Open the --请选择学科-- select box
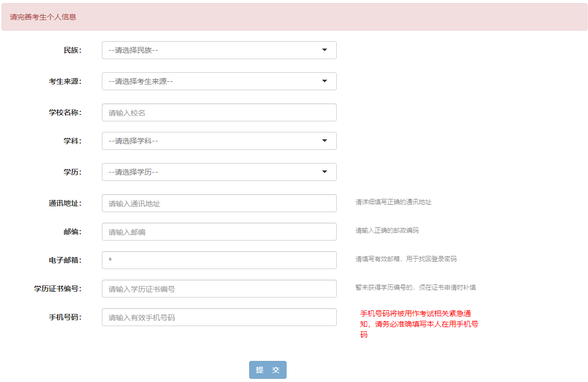The width and height of the screenshot is (588, 382). [211, 141]
